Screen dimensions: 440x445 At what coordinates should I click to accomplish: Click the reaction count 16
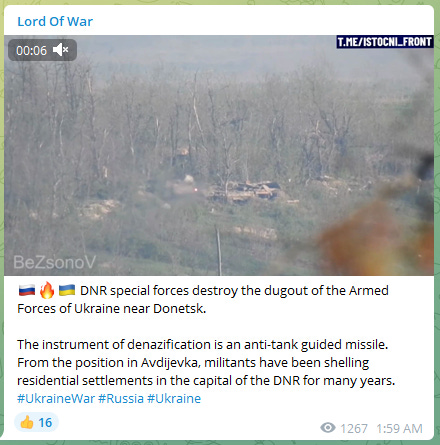(45, 423)
